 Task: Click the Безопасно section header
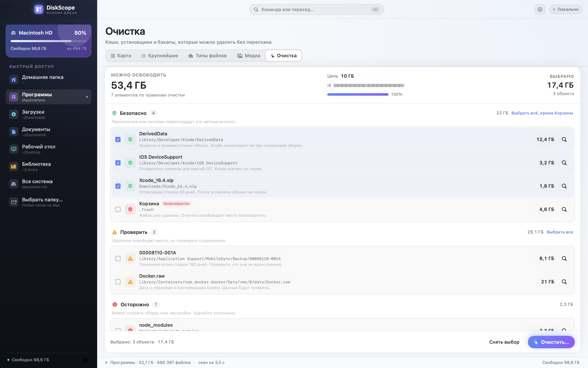coord(133,113)
